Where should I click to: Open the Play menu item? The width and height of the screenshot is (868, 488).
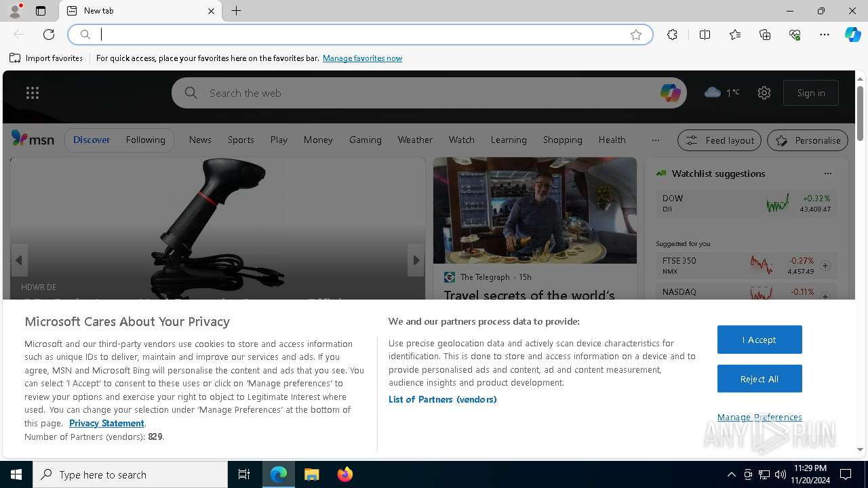pyautogui.click(x=279, y=140)
